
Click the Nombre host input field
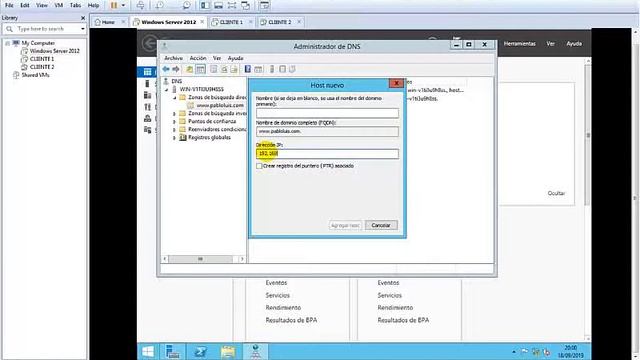327,113
